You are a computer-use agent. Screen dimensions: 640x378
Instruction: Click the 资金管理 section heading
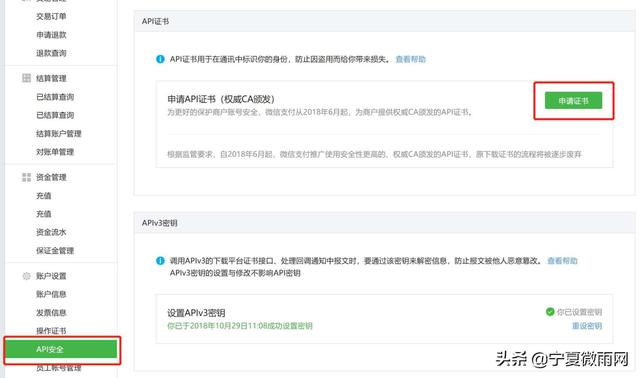point(51,177)
